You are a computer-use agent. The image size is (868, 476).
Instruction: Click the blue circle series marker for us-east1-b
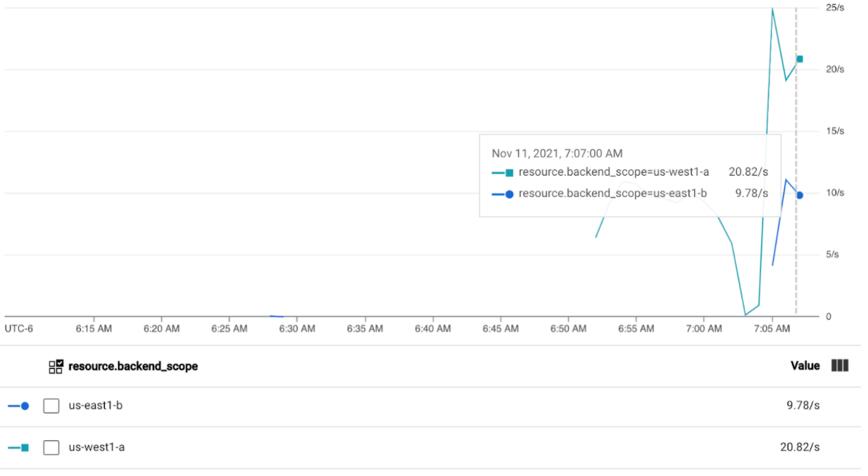point(24,406)
